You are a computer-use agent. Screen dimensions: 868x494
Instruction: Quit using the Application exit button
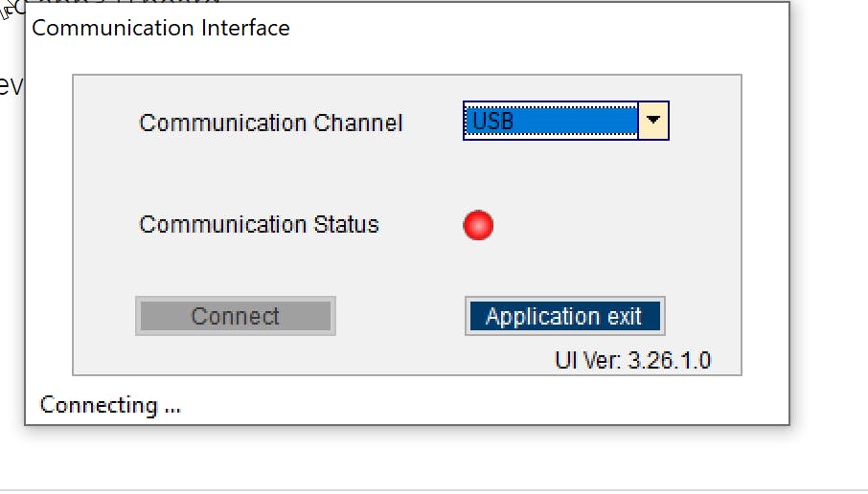point(564,317)
